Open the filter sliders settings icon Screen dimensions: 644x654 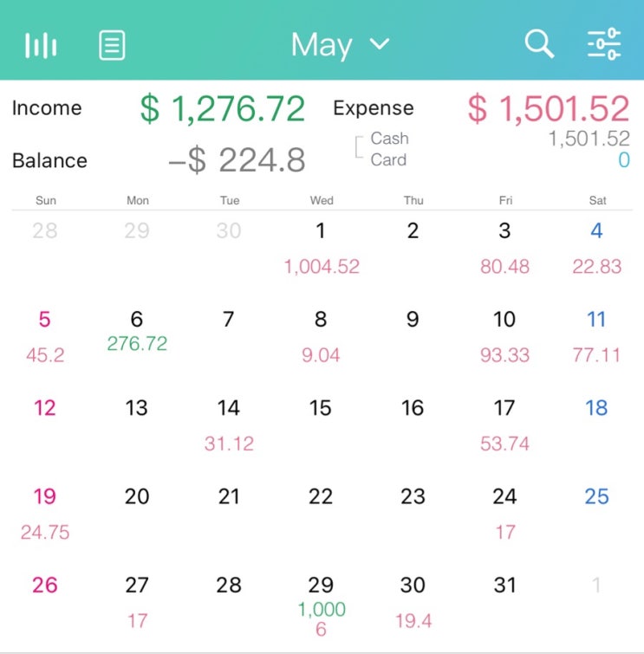click(604, 44)
